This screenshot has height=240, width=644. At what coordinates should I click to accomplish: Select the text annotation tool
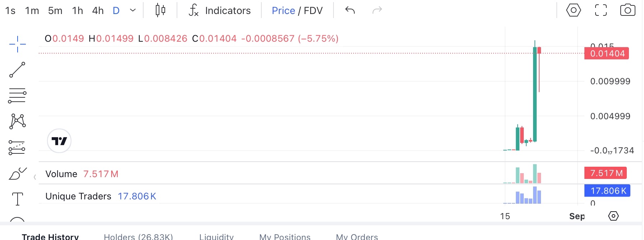[x=17, y=199]
